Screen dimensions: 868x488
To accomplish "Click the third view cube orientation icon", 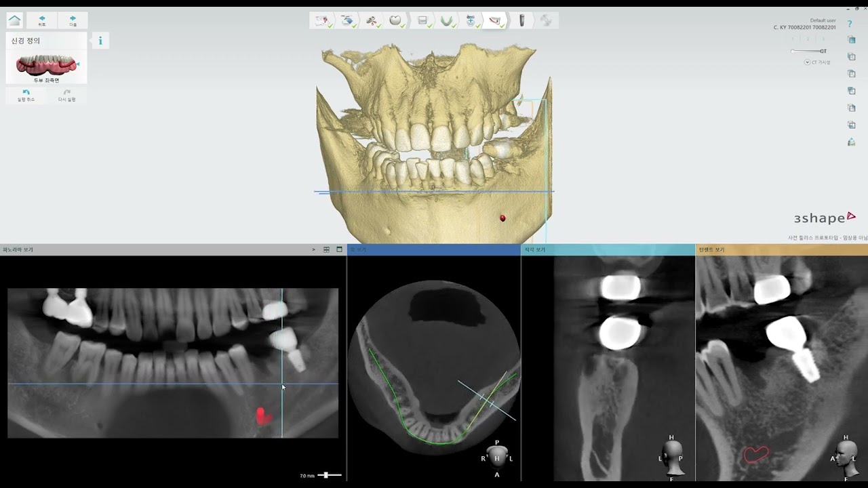I will point(852,74).
